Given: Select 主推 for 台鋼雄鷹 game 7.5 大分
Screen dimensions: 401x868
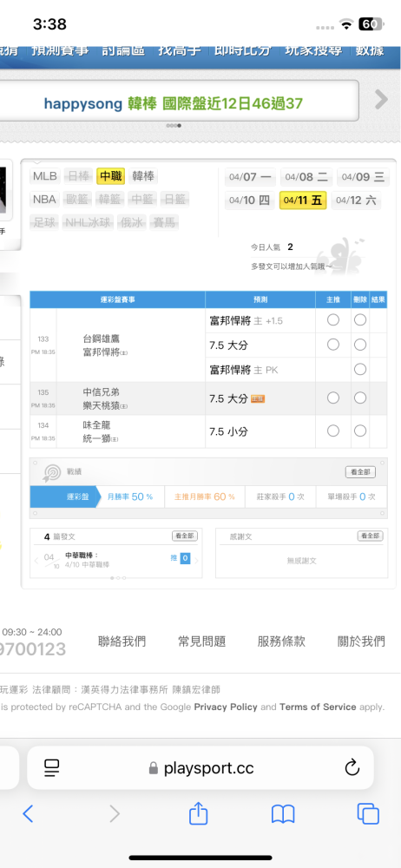Looking at the screenshot, I should pyautogui.click(x=333, y=345).
